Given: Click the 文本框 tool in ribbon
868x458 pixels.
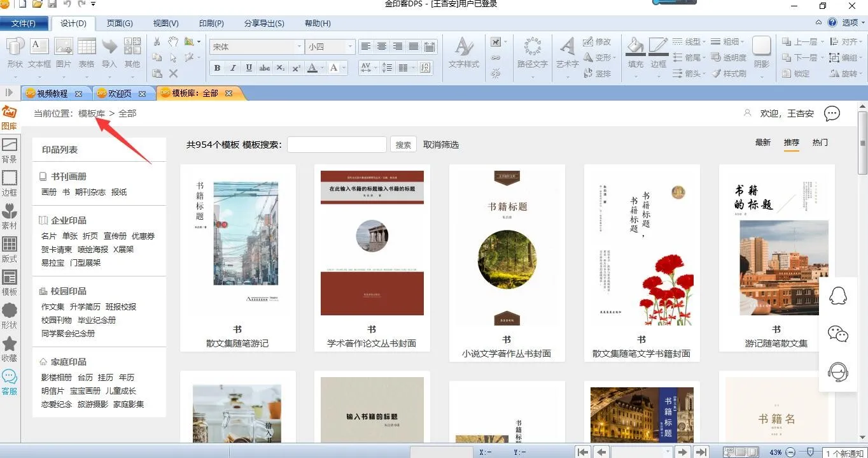Looking at the screenshot, I should pos(39,47).
